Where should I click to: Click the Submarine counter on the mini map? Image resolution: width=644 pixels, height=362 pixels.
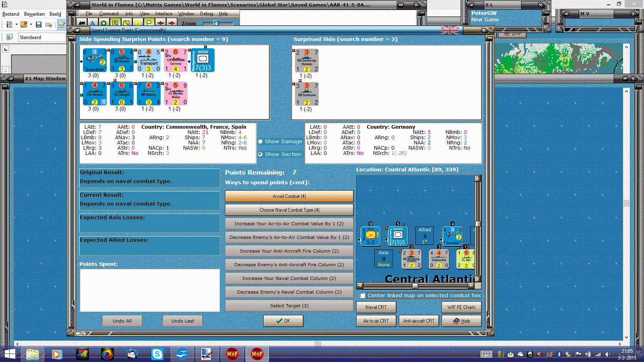439,259
